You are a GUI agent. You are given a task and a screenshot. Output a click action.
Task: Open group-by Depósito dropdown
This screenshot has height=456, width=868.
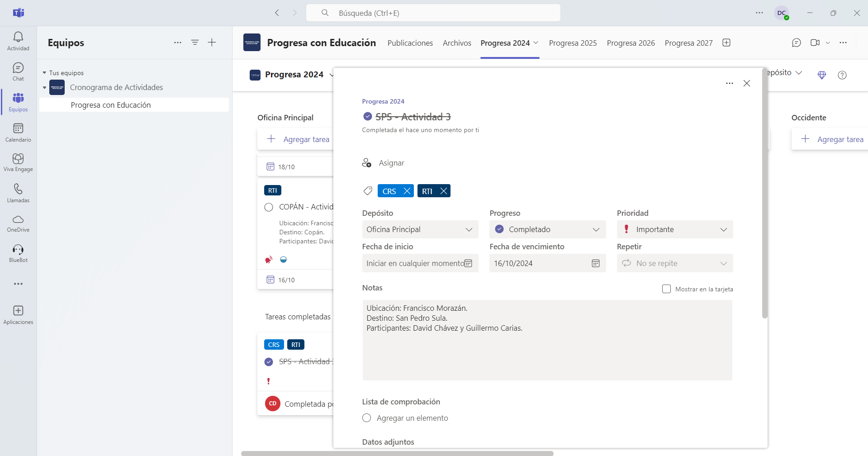pos(785,73)
